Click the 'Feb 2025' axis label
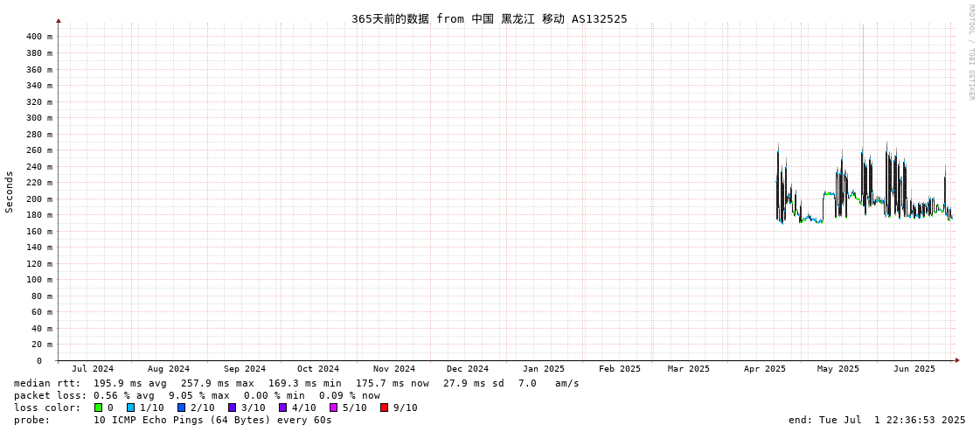 pyautogui.click(x=619, y=369)
